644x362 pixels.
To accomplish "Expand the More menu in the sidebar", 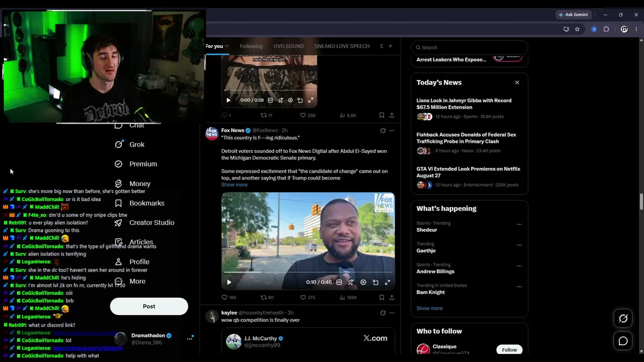I will click(130, 282).
